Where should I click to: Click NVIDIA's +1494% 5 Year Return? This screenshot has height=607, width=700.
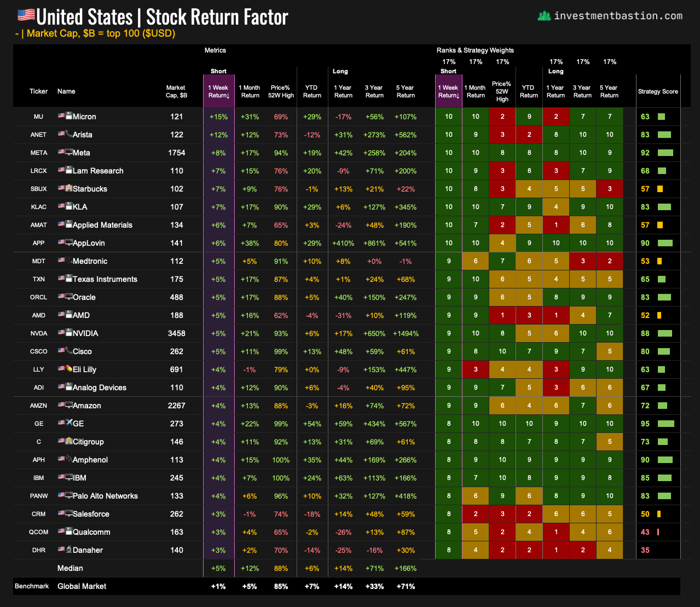point(406,333)
